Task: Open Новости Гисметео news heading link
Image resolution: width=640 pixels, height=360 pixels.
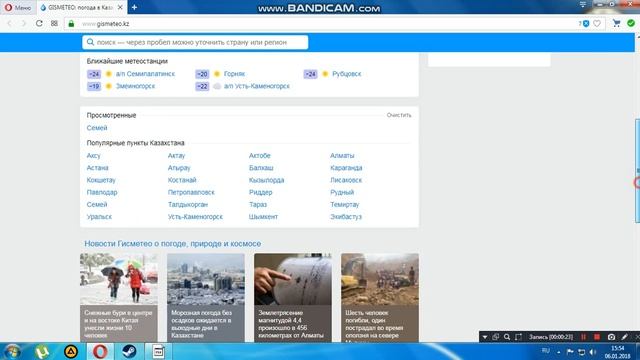Action: [173, 244]
